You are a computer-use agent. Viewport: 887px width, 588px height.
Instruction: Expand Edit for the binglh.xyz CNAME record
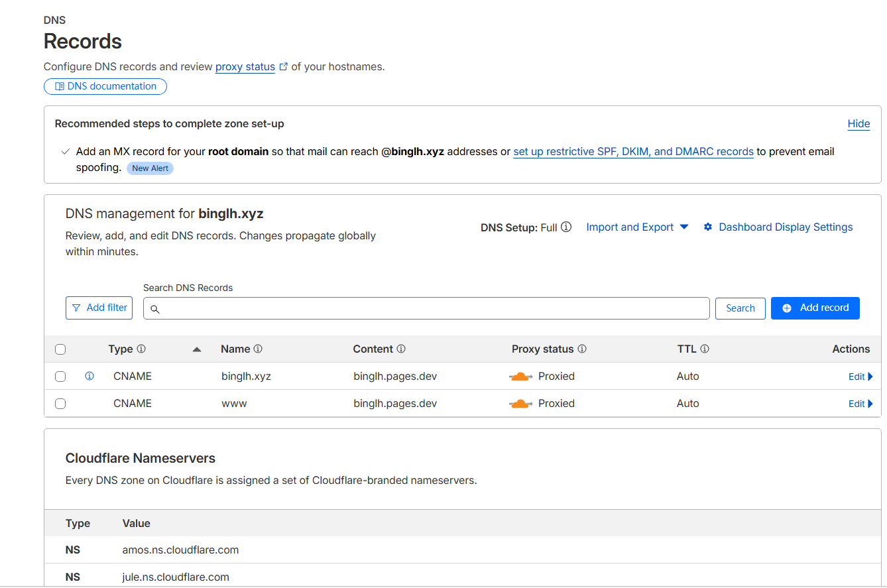pos(860,377)
